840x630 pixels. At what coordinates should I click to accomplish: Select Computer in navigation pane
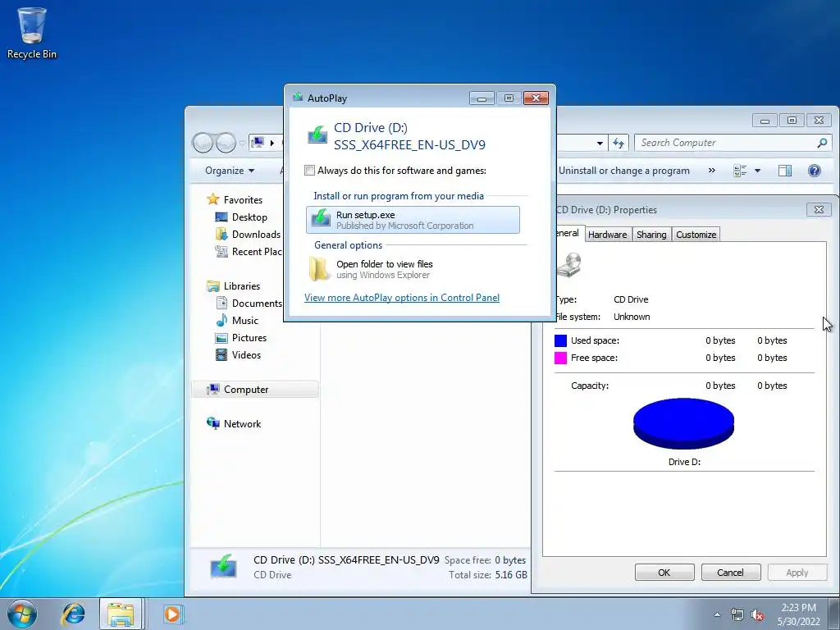coord(255,390)
